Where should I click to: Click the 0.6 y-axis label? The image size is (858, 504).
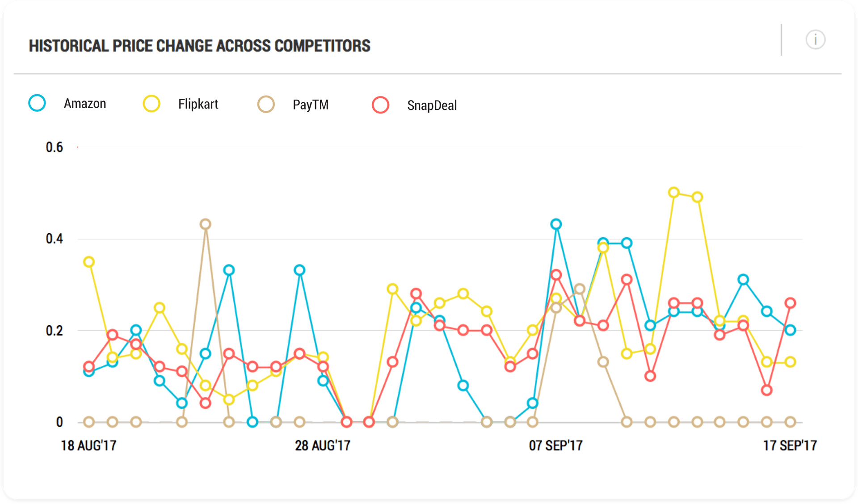[x=55, y=147]
